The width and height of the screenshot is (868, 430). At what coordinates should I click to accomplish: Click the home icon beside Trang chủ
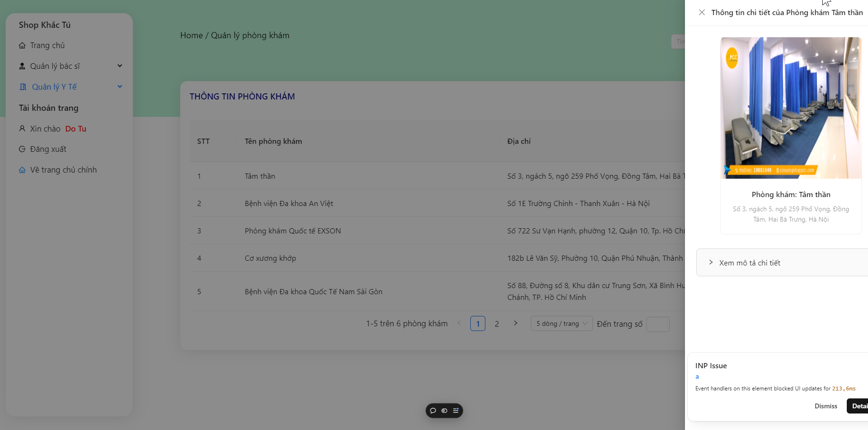pos(22,46)
